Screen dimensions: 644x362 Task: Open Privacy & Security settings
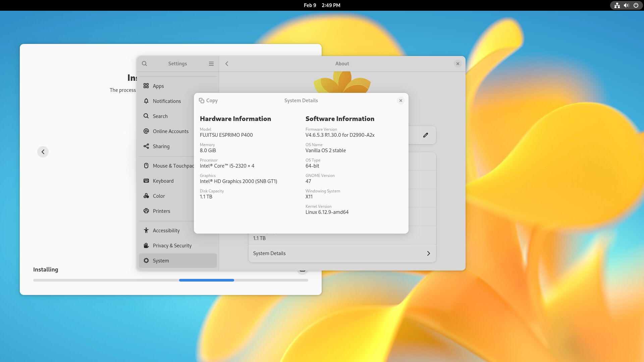pos(178,245)
